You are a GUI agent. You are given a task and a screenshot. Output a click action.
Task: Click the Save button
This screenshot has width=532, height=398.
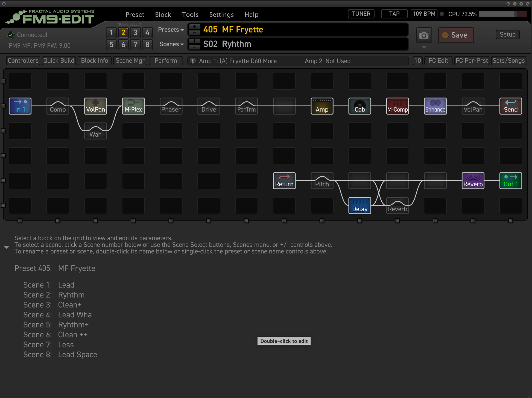[x=455, y=35]
